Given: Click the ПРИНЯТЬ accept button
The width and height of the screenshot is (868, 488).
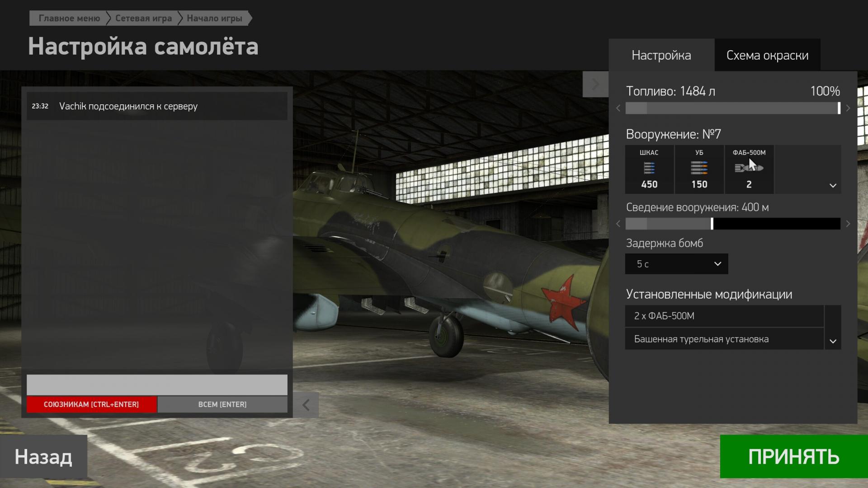Looking at the screenshot, I should 794,456.
